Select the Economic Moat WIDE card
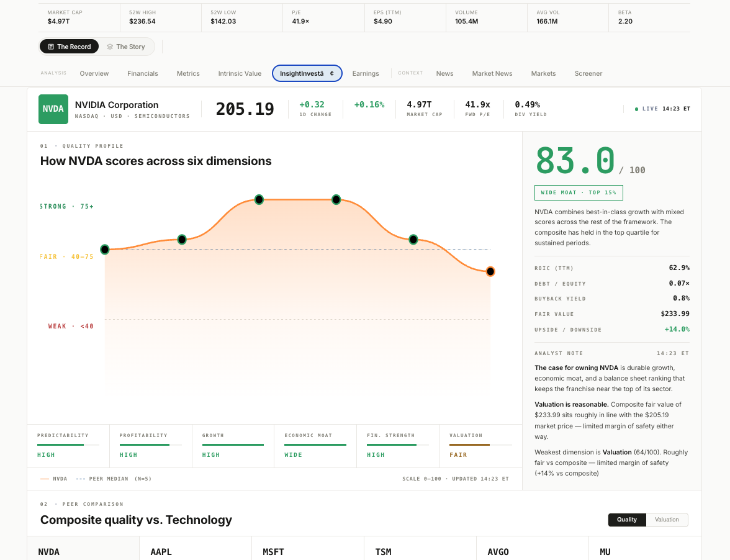This screenshot has width=730, height=560. [x=315, y=446]
